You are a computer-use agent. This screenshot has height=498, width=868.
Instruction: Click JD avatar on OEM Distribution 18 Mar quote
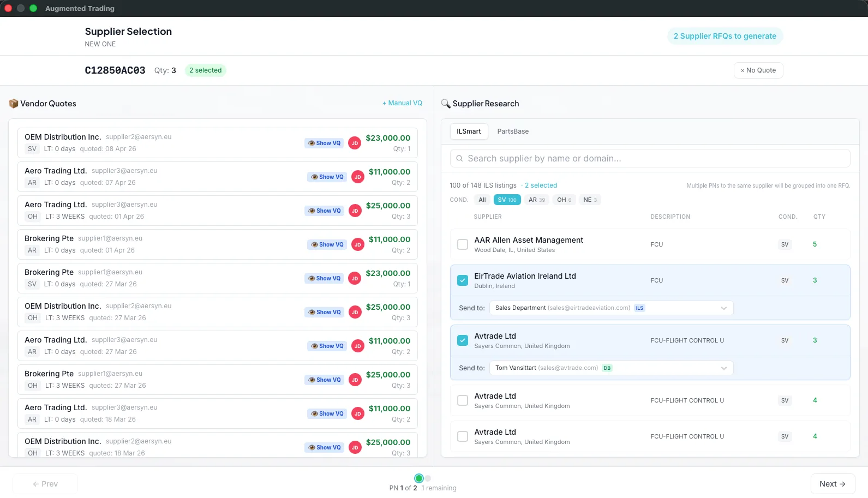355,447
